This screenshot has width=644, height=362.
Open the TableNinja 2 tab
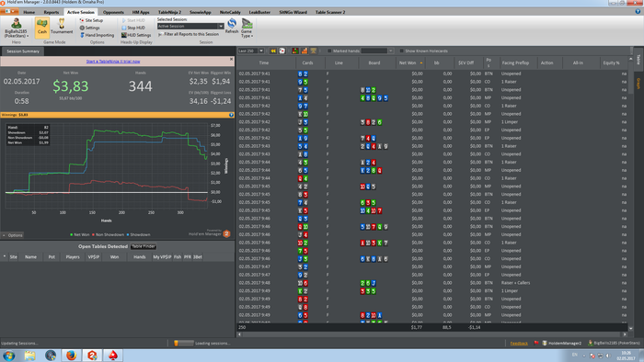[169, 12]
